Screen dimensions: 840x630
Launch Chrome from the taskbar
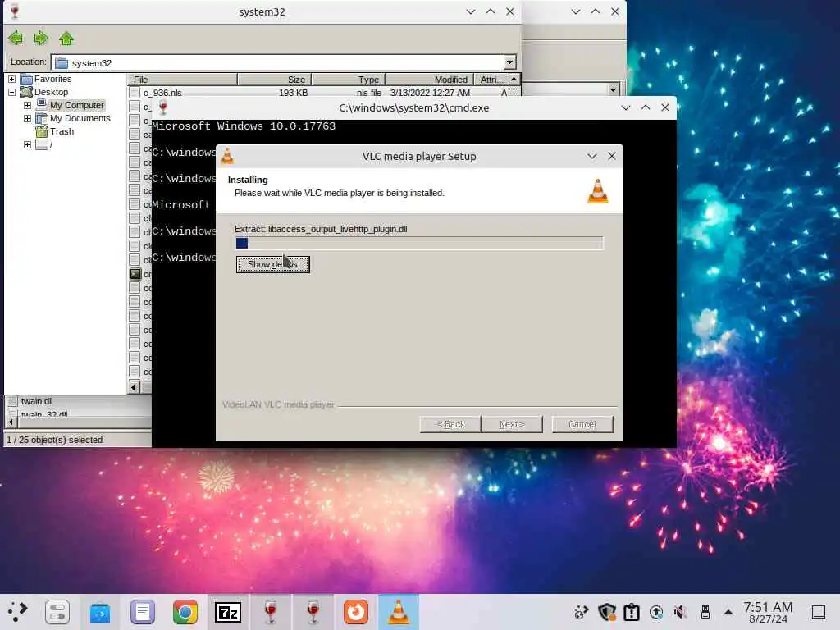185,612
